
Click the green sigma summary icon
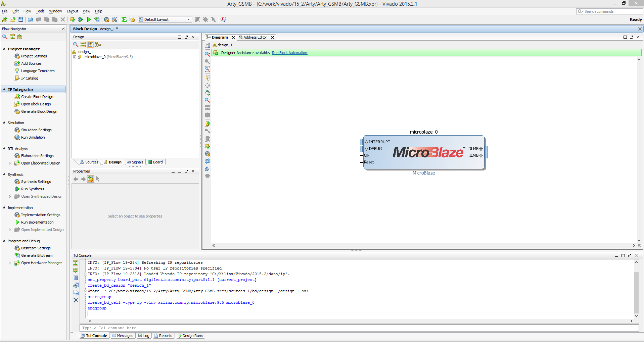tap(124, 19)
